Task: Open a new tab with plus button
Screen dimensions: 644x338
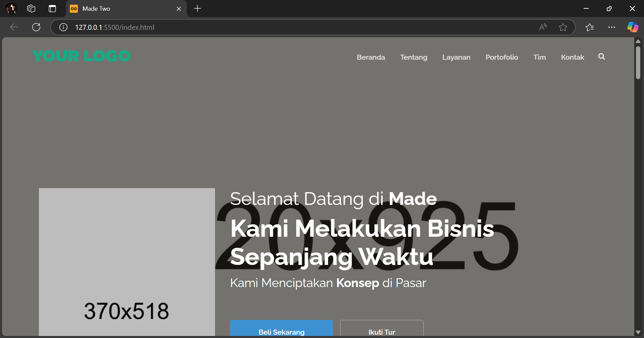Action: [x=198, y=9]
